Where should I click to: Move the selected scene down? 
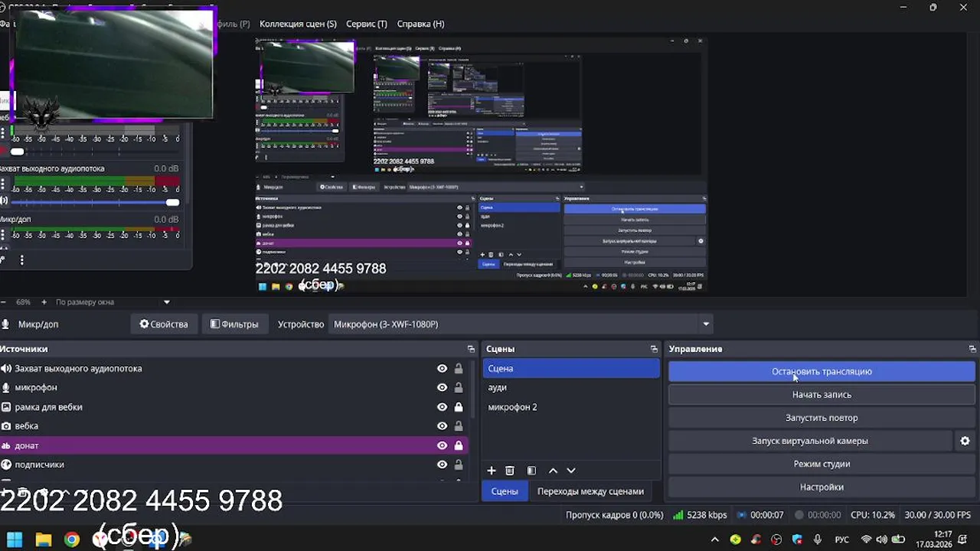(x=571, y=471)
